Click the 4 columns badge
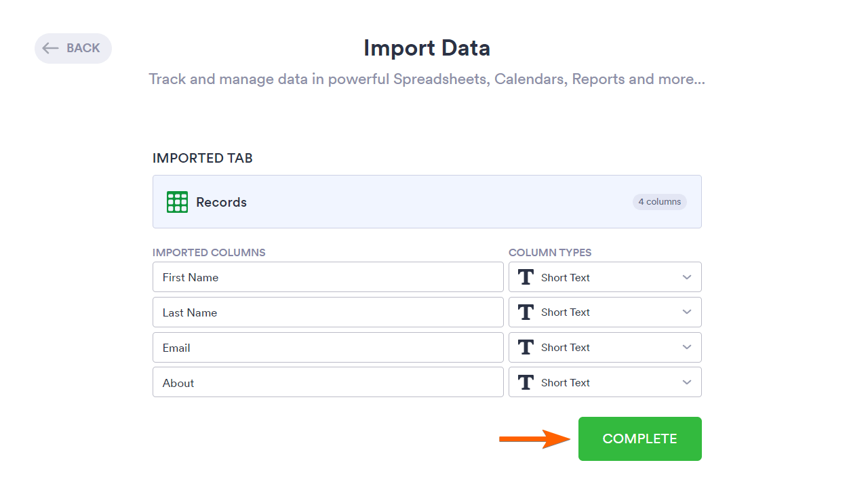This screenshot has width=868, height=488. (659, 202)
